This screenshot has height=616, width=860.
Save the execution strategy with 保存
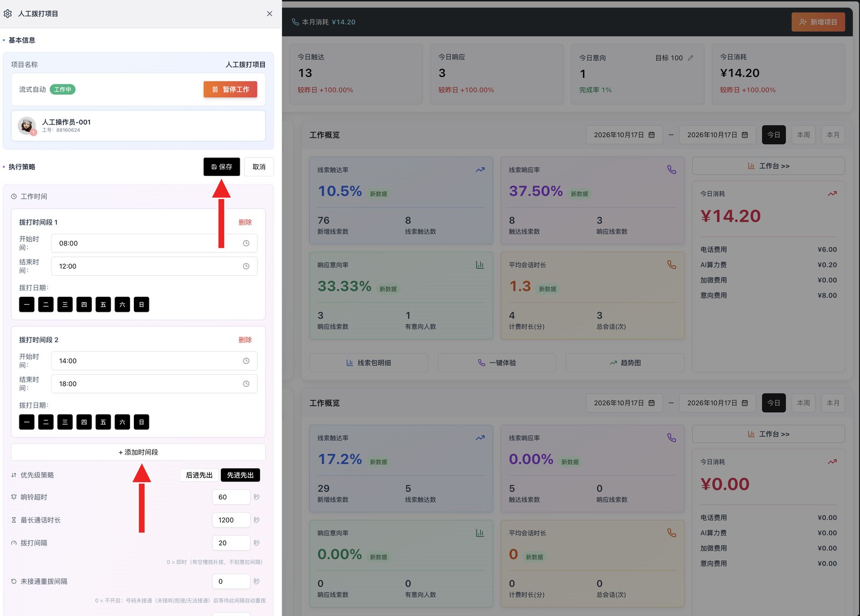pos(221,167)
